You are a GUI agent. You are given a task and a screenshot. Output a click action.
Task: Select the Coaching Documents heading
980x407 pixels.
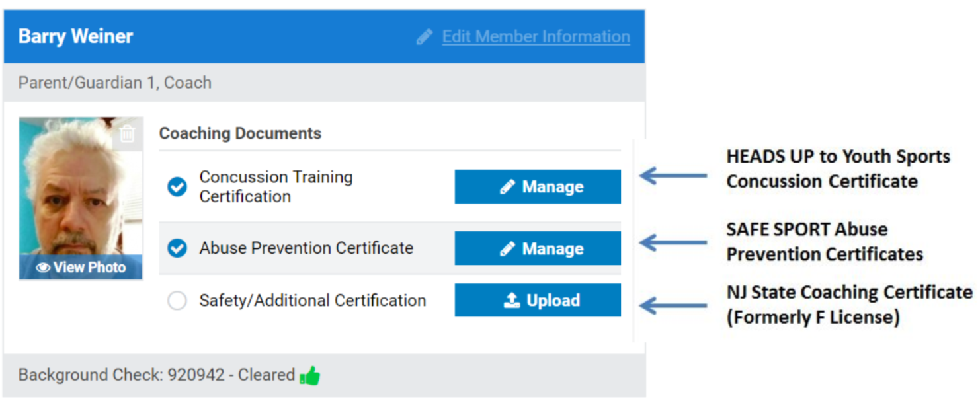(x=240, y=133)
